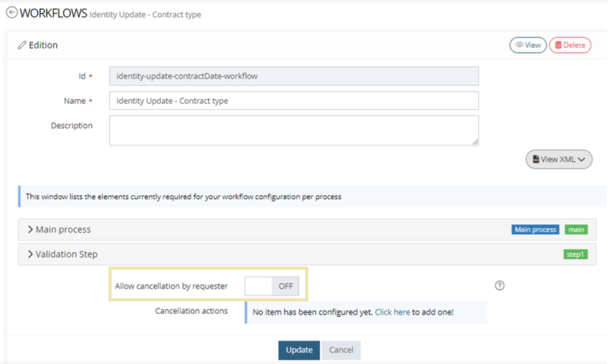Image resolution: width=608 pixels, height=364 pixels.
Task: Expand the Validation Step section
Action: (30, 254)
